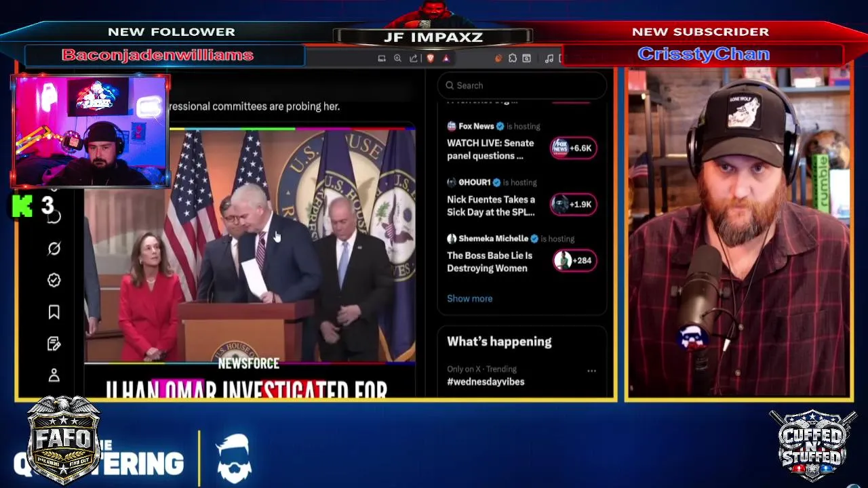Open the +284 listeners pill for Shemeka Michelle
Screen dimensions: 868x488
(575, 260)
